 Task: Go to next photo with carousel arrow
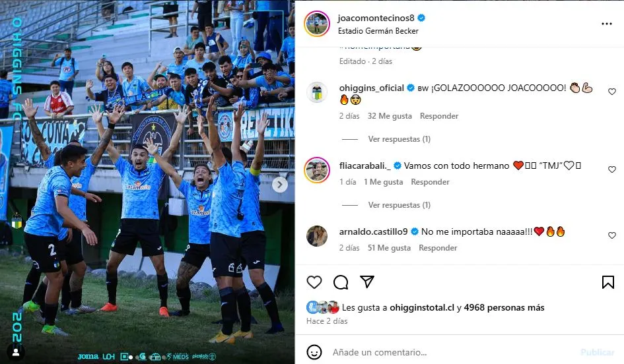[280, 185]
